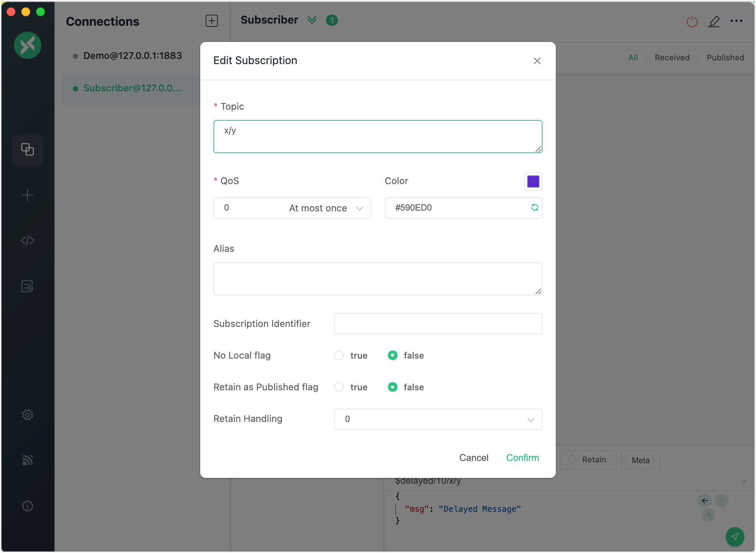Open the QoS dropdown

(x=292, y=208)
